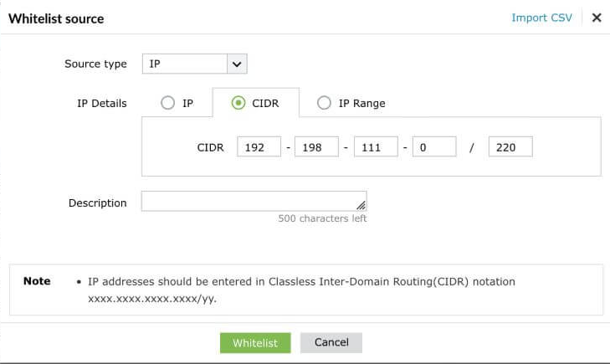
Task: Close the Whitelist source dialog
Action: 597,18
